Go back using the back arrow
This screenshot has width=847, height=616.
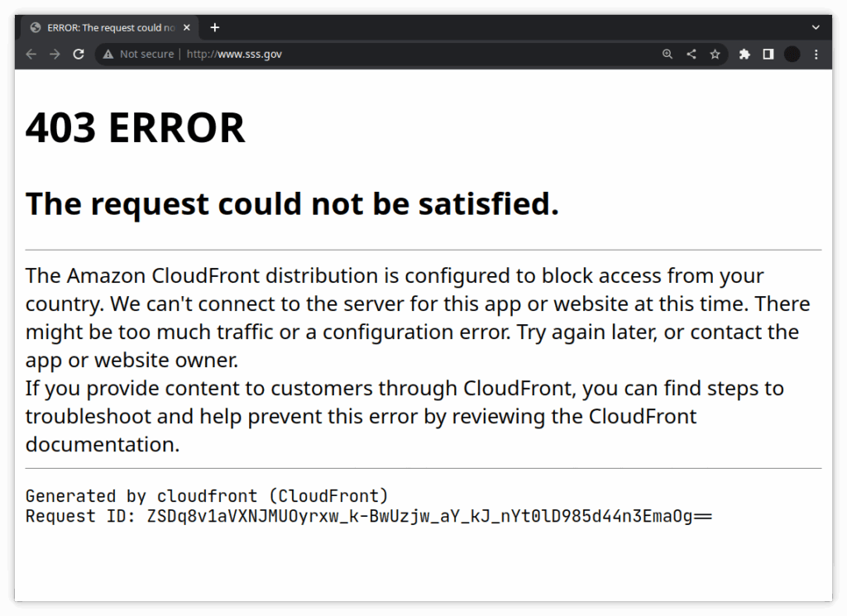(x=31, y=54)
